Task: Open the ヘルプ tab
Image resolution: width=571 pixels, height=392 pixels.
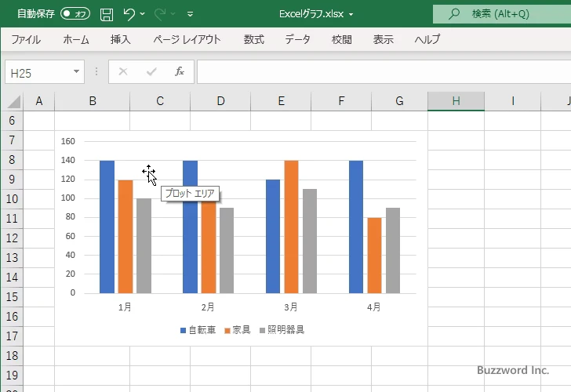Action: (x=427, y=39)
